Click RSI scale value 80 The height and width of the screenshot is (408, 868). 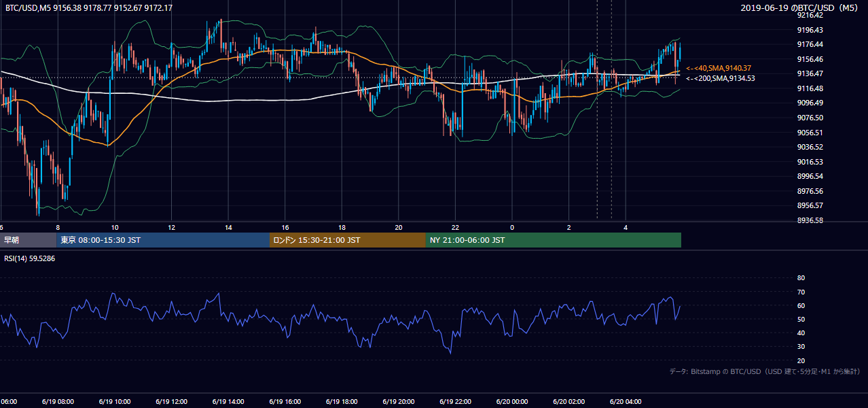[x=801, y=278]
